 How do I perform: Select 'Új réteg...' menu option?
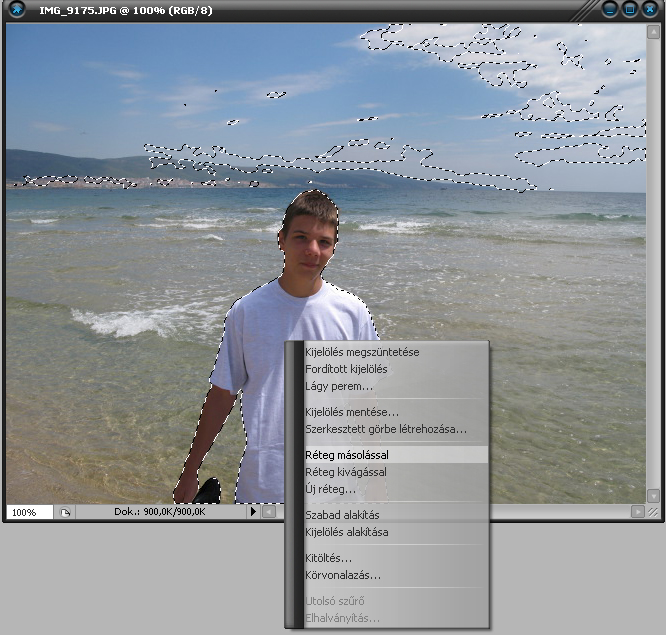(x=330, y=489)
